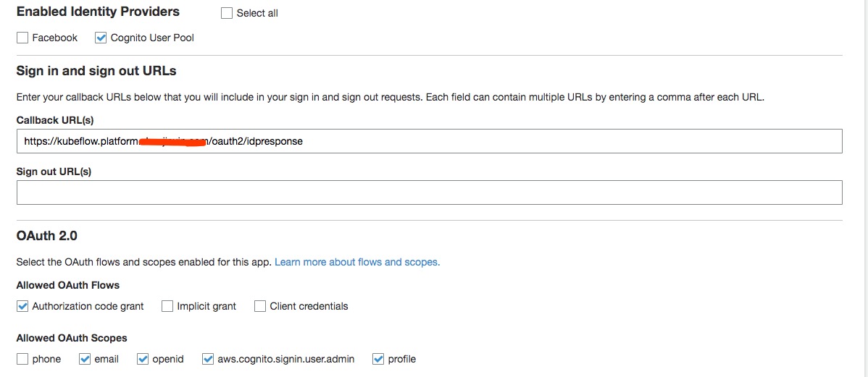Click the Enabled Identity Providers heading
Image resolution: width=868 pixels, height=377 pixels.
[98, 11]
